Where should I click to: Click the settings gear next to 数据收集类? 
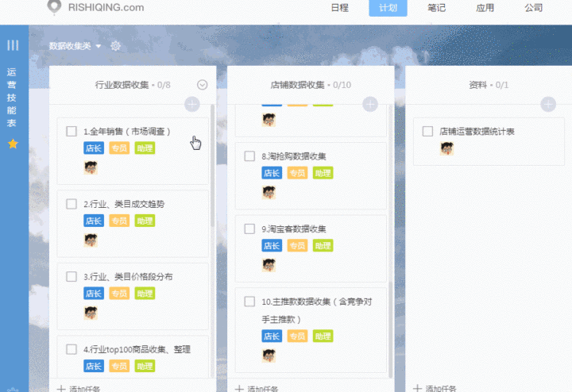116,46
